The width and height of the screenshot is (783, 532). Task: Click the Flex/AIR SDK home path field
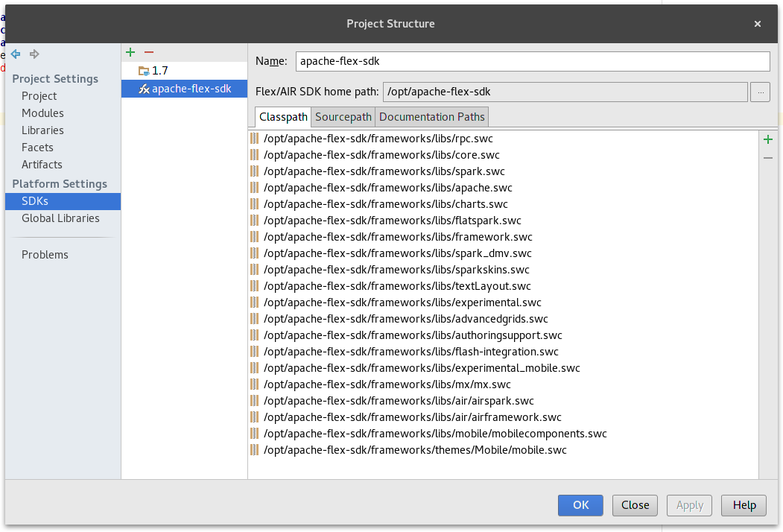[565, 92]
